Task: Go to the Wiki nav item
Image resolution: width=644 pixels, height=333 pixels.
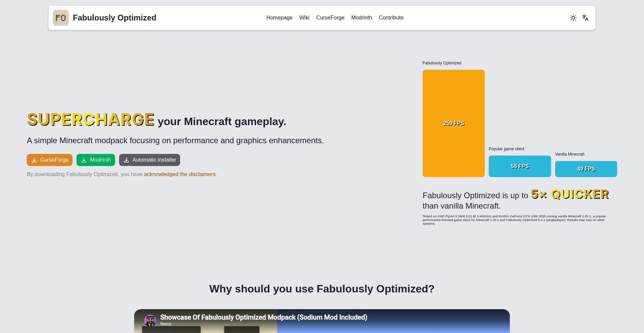Action: coord(304,18)
